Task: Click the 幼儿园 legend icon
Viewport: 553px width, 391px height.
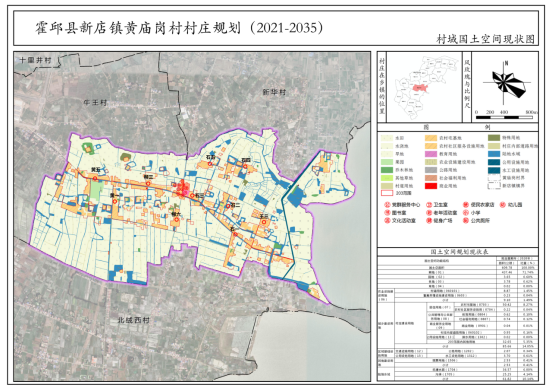Action: [x=503, y=204]
